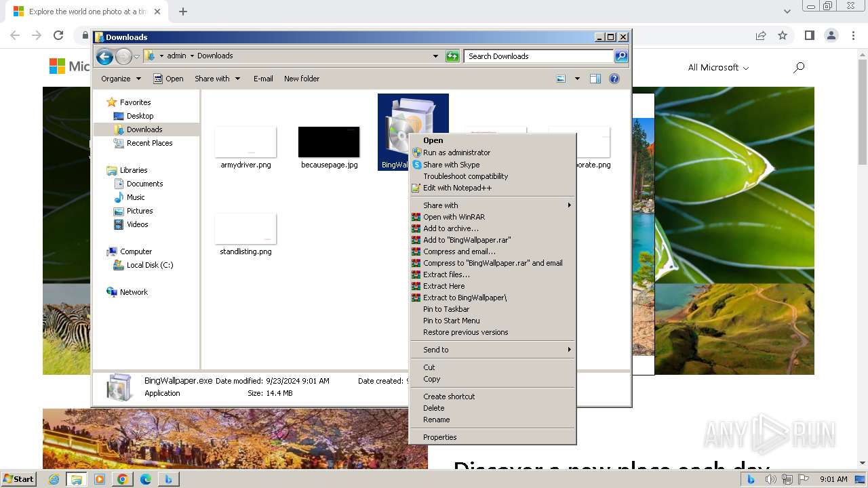Choose Add to "BingWallpaper.rar"

pos(493,240)
